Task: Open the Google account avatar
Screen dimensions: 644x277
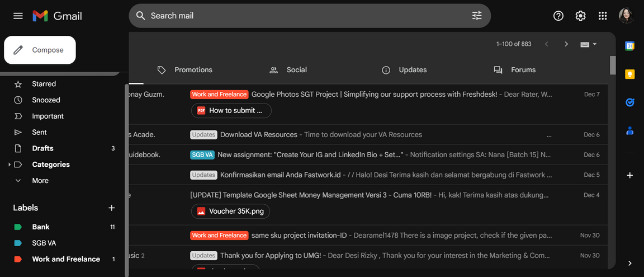Action: [x=626, y=16]
